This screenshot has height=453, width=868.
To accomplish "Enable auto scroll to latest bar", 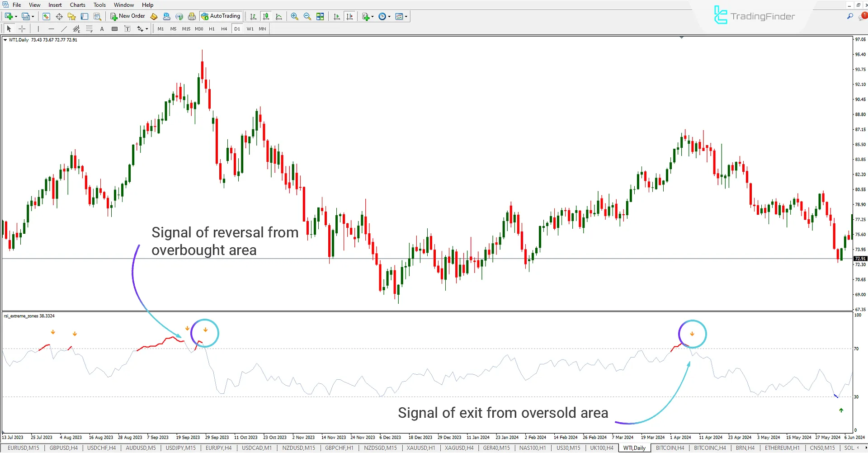I will [336, 16].
